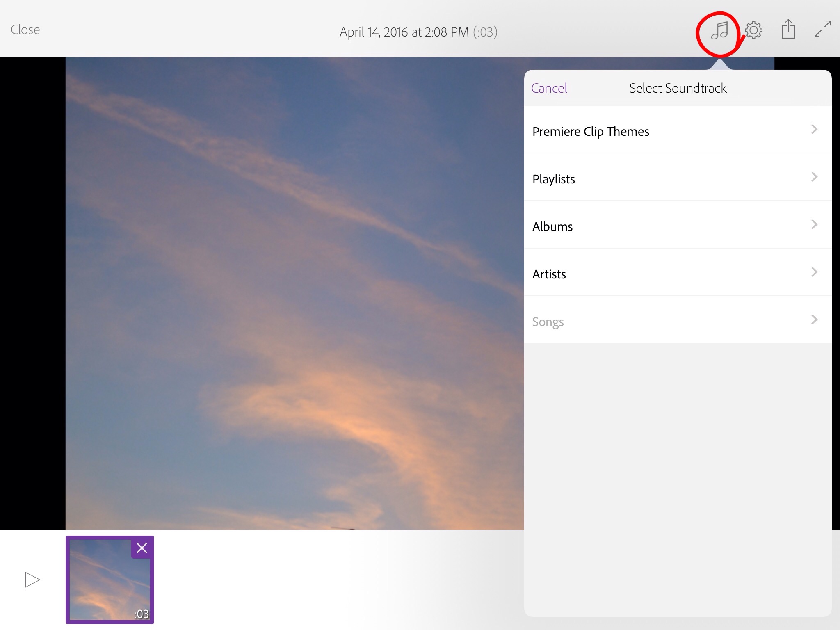Tap the share export icon
The image size is (840, 630).
pos(788,30)
